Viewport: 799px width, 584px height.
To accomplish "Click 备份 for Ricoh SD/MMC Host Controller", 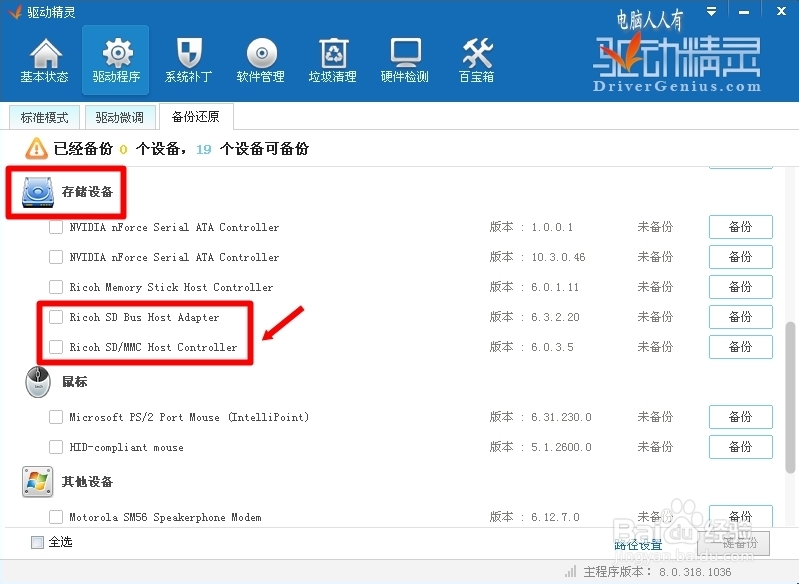I will point(740,347).
